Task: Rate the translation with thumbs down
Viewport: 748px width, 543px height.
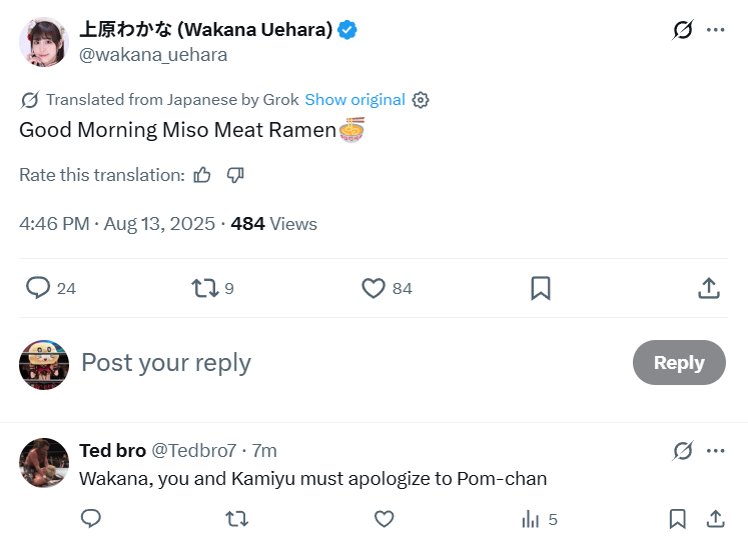Action: click(236, 175)
